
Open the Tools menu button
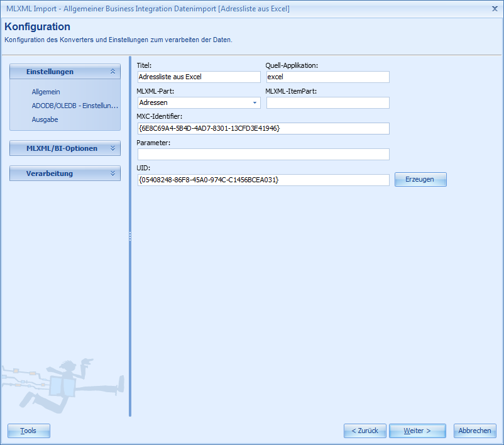pos(28,431)
